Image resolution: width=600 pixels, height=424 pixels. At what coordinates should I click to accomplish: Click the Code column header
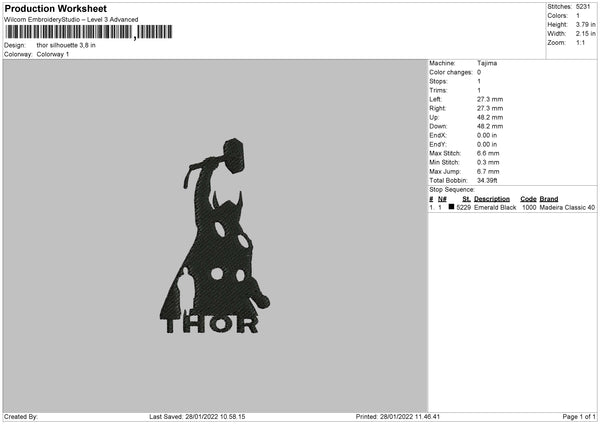tap(528, 199)
